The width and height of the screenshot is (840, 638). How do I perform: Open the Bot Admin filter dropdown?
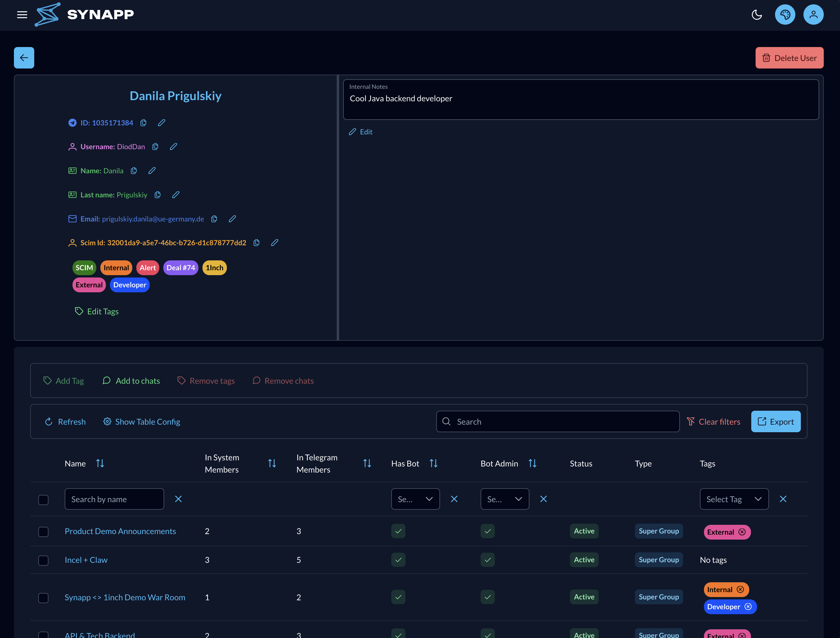click(505, 499)
